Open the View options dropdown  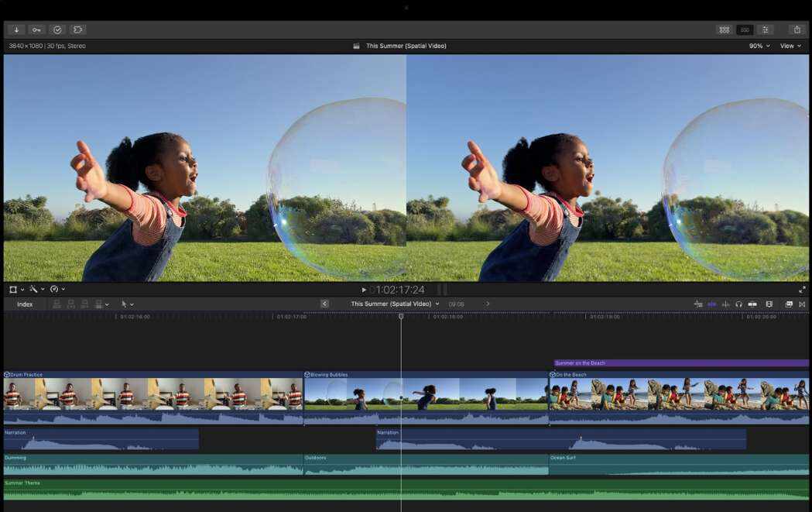point(790,46)
